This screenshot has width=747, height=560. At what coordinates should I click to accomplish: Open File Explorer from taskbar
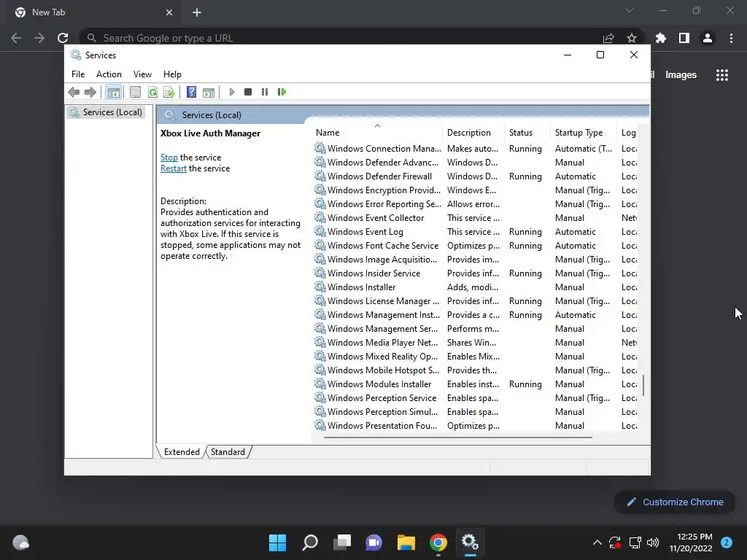(406, 542)
